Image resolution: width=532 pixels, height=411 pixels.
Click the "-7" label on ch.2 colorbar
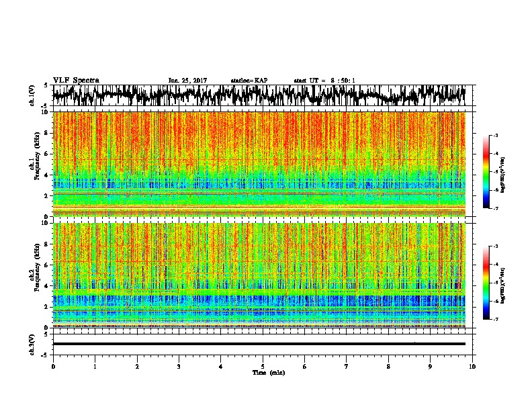[496, 319]
